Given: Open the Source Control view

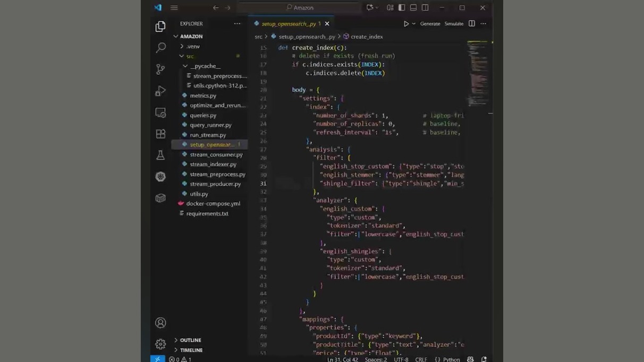Looking at the screenshot, I should (160, 69).
